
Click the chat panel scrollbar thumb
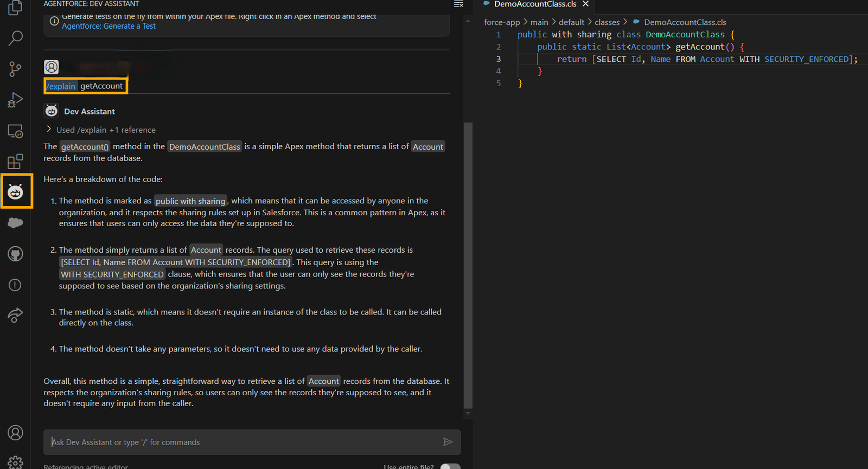pyautogui.click(x=468, y=265)
